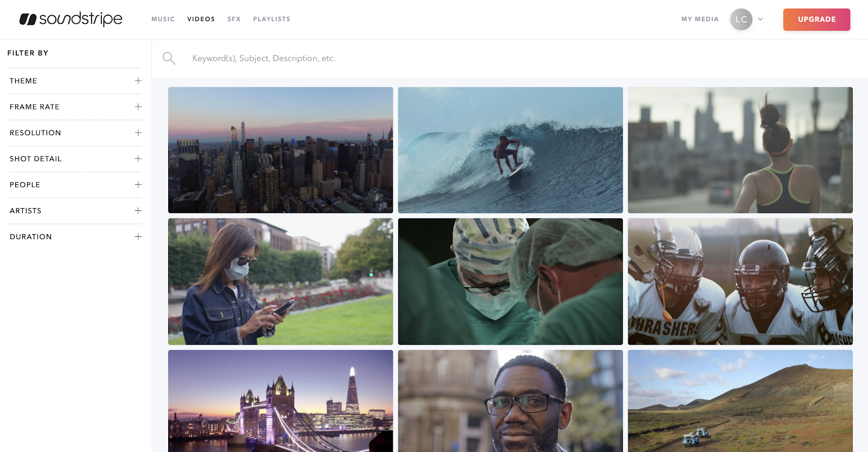The height and width of the screenshot is (452, 868).
Task: Switch to the SFX tab
Action: point(234,19)
